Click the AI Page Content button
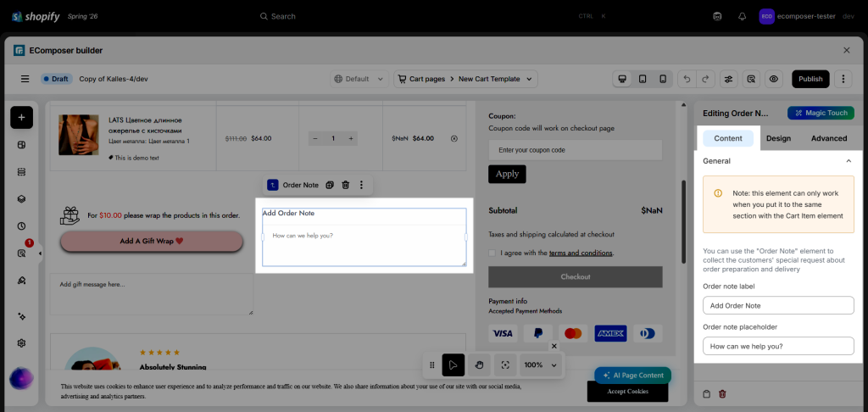The width and height of the screenshot is (868, 412). click(632, 375)
